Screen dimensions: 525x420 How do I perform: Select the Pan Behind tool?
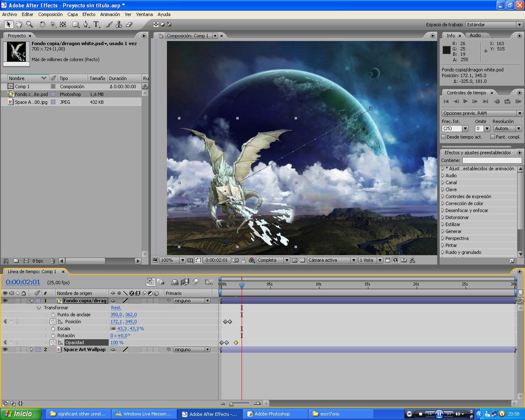coord(63,25)
